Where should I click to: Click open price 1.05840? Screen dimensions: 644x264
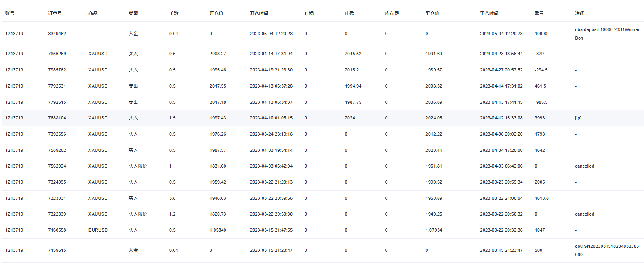218,230
